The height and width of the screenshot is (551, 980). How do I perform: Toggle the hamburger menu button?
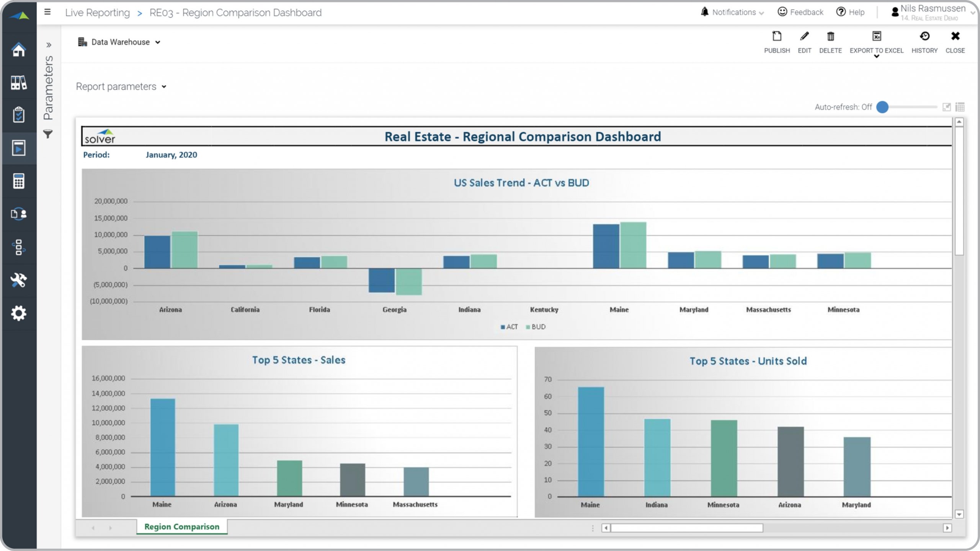click(47, 12)
